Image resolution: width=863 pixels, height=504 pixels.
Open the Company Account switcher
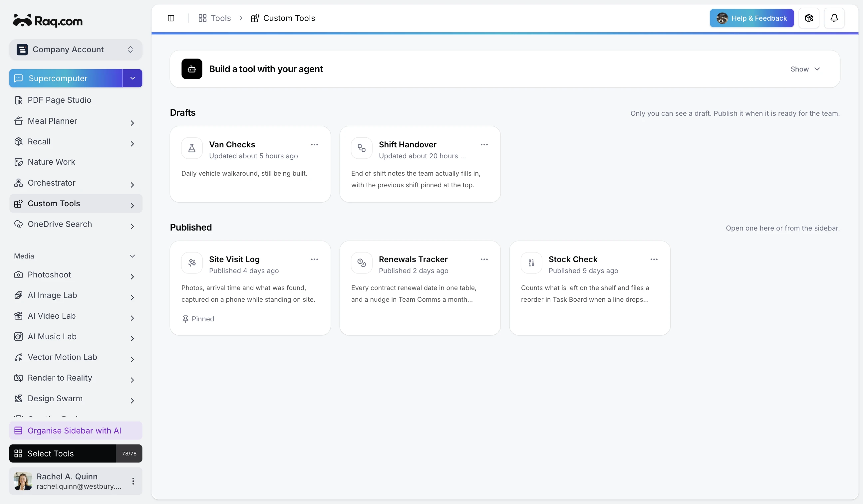[x=76, y=50]
